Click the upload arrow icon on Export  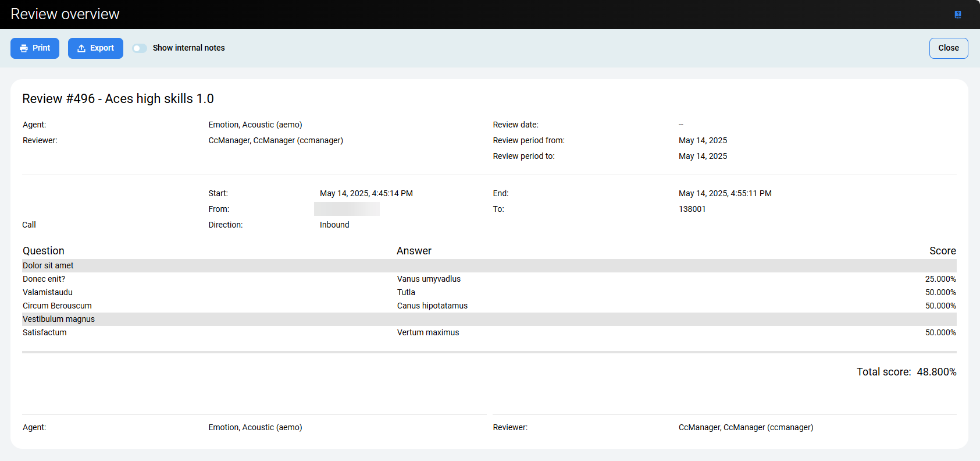pyautogui.click(x=81, y=48)
